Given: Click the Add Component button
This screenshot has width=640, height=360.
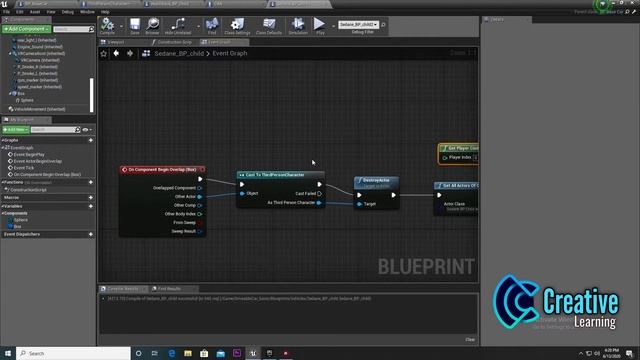Looking at the screenshot, I should pyautogui.click(x=26, y=29).
